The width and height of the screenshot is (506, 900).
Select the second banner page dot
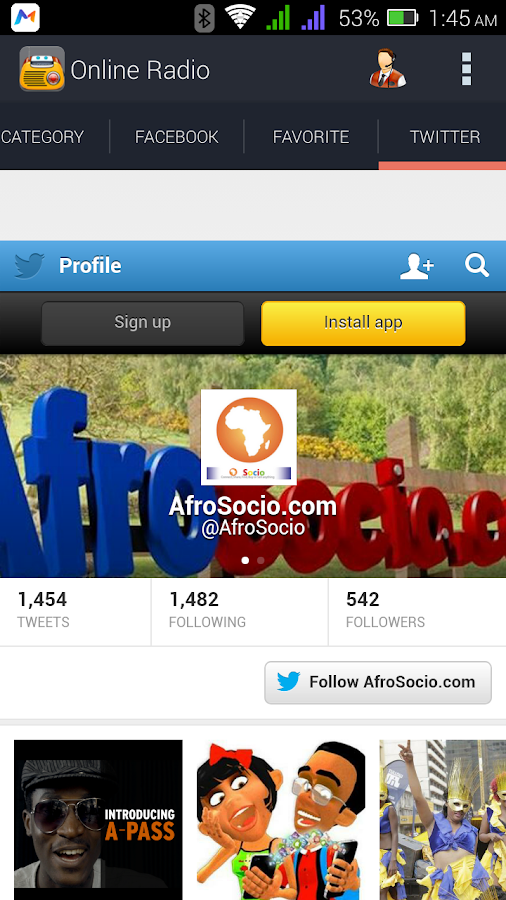[261, 560]
